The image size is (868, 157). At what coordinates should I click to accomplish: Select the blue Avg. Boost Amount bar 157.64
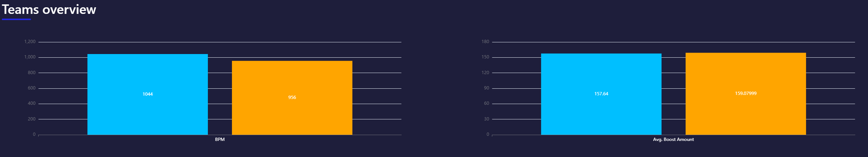(601, 94)
